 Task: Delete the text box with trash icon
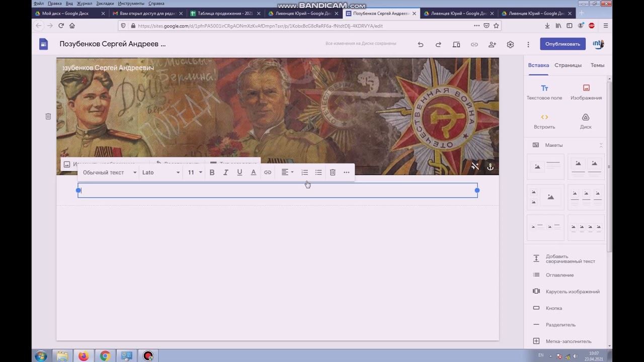click(x=333, y=172)
